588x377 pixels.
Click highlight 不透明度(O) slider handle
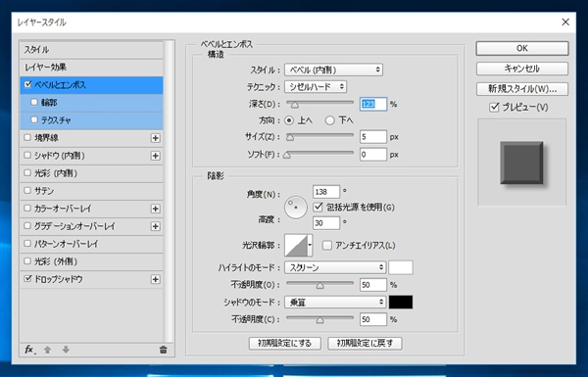click(x=319, y=286)
